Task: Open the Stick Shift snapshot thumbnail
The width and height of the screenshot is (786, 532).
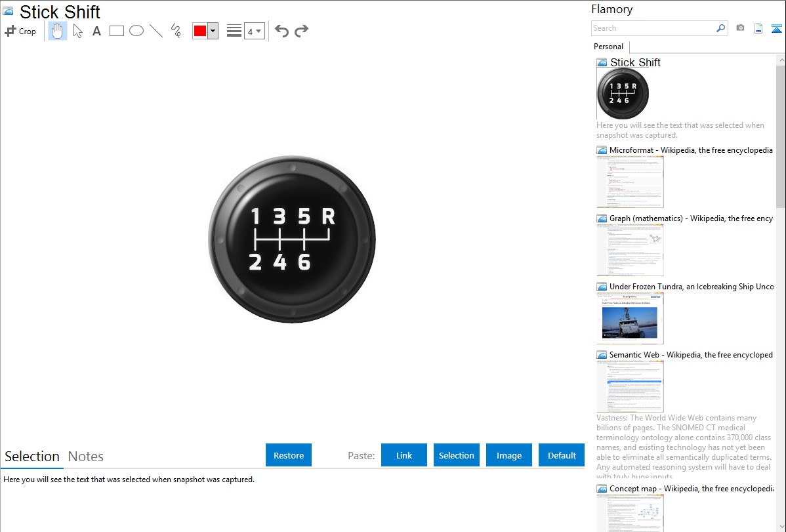Action: (623, 93)
